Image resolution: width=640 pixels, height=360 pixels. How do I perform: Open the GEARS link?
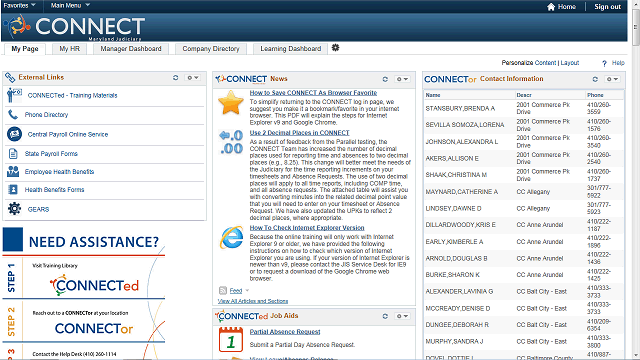click(38, 209)
